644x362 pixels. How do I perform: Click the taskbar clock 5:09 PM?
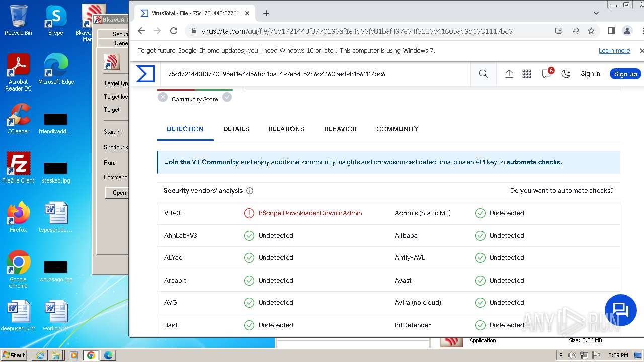point(618,355)
